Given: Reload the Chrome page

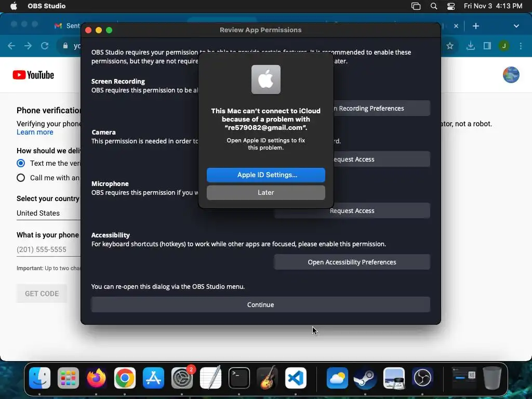Looking at the screenshot, I should coord(45,46).
